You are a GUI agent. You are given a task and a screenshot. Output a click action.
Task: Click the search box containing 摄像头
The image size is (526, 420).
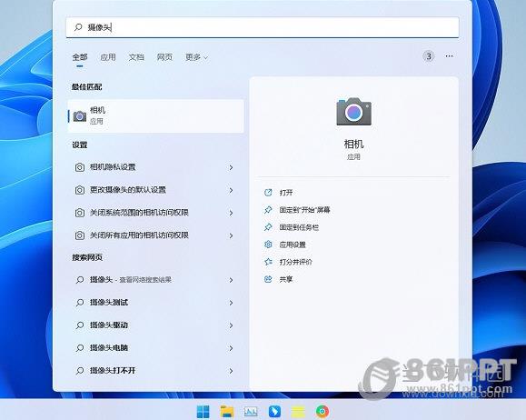pyautogui.click(x=263, y=27)
